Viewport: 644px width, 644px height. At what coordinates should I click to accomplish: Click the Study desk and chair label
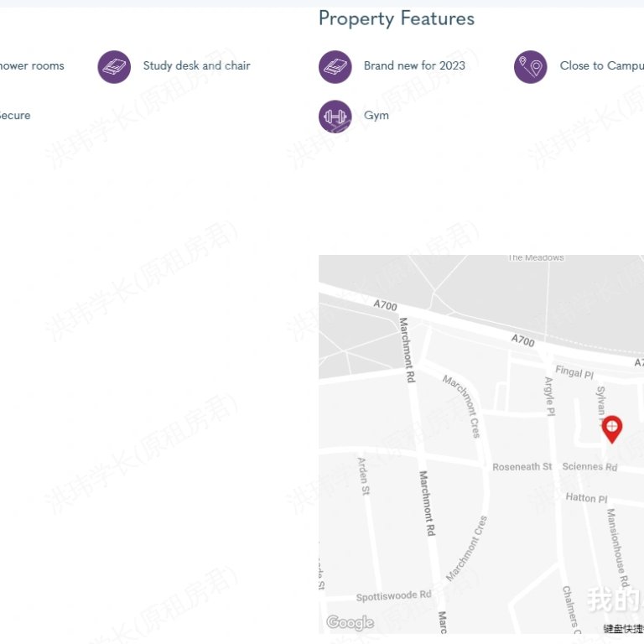pyautogui.click(x=196, y=65)
